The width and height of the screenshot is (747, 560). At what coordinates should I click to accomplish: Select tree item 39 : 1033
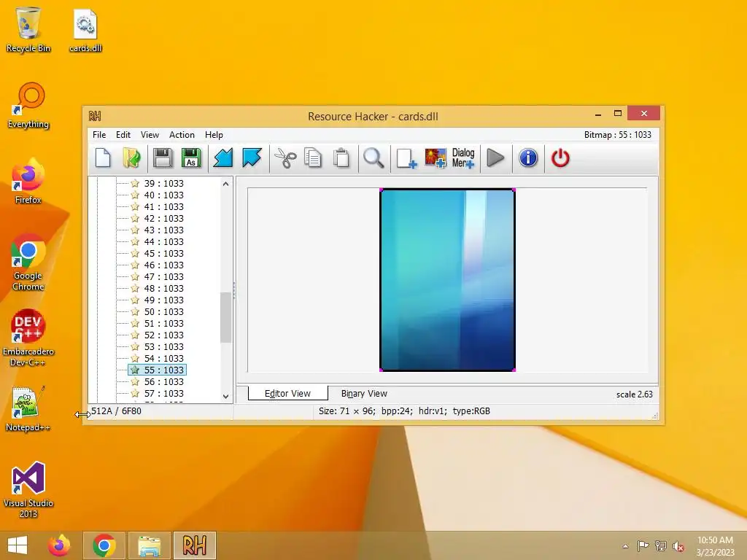click(164, 183)
